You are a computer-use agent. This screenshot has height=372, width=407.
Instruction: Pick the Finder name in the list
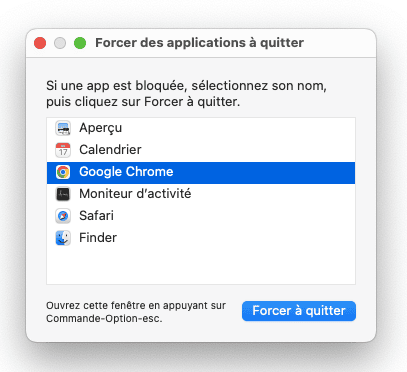coord(98,238)
